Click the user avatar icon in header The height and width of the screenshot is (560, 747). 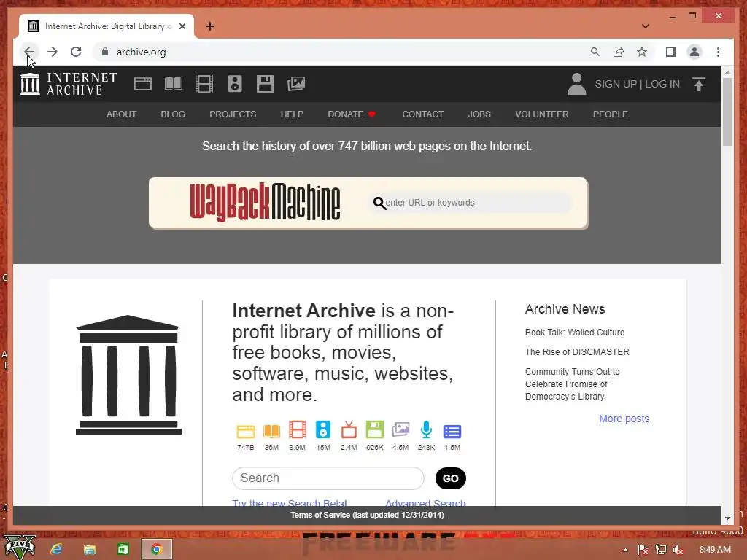tap(576, 84)
